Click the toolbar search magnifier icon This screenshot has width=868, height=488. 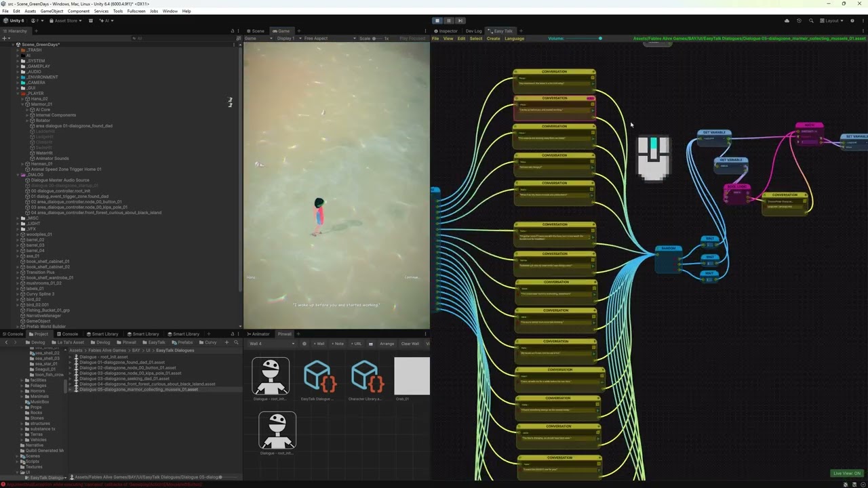(x=811, y=21)
